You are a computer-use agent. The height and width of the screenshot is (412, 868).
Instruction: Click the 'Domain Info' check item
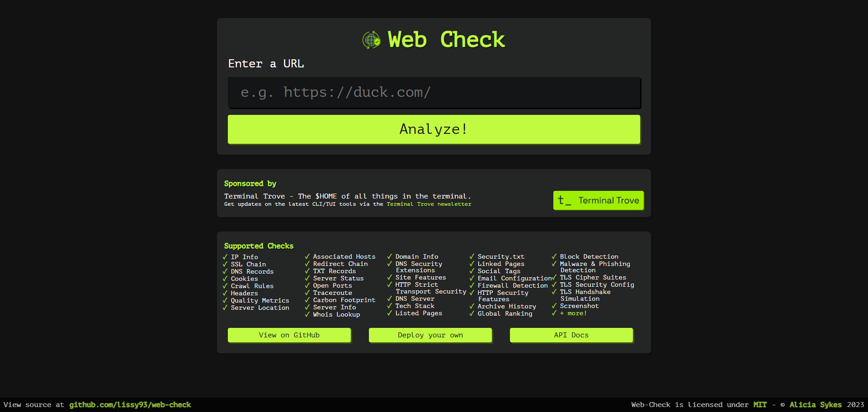(x=417, y=256)
